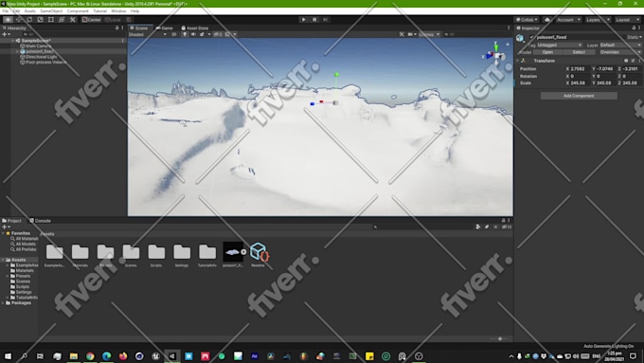The width and height of the screenshot is (644, 363).
Task: Select the poisson1 model asset thumbnail
Action: coord(232,252)
